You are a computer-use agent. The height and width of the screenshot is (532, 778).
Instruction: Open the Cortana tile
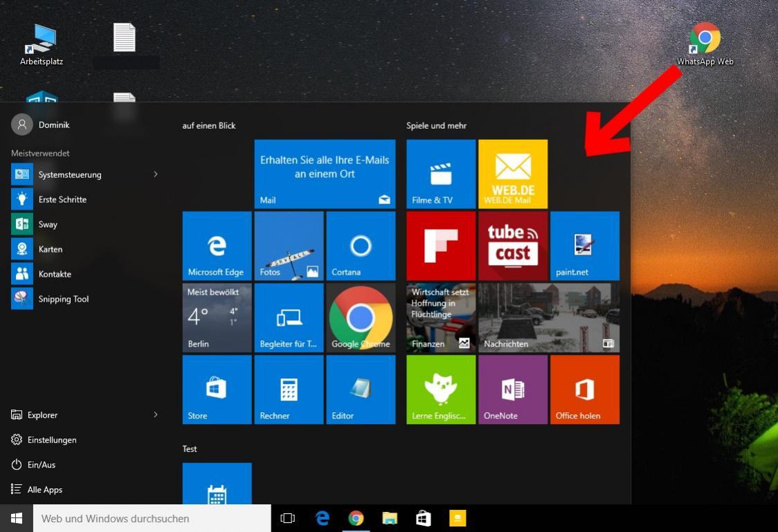tap(361, 246)
